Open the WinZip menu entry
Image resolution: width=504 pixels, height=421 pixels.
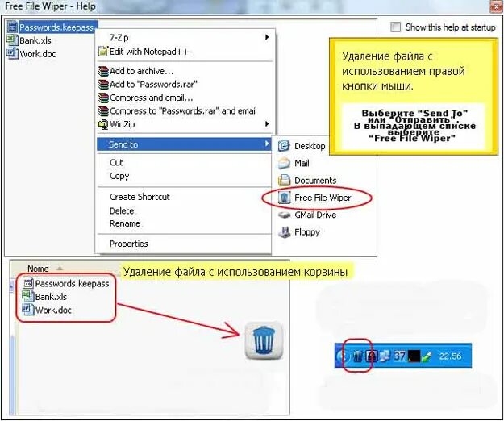click(122, 124)
